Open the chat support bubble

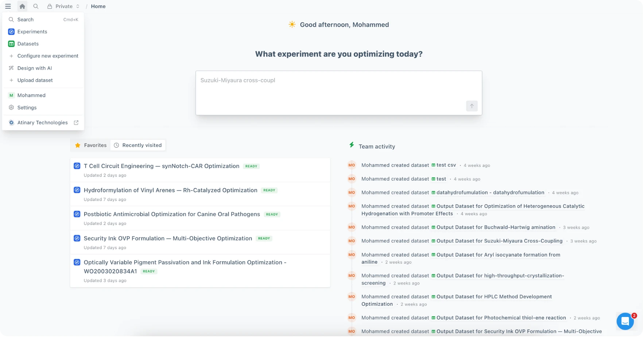pyautogui.click(x=625, y=321)
